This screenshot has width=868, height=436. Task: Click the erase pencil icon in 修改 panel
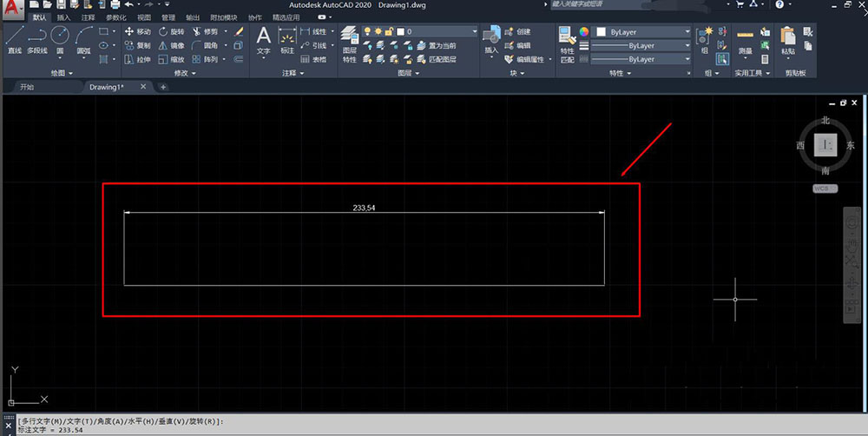coord(239,31)
